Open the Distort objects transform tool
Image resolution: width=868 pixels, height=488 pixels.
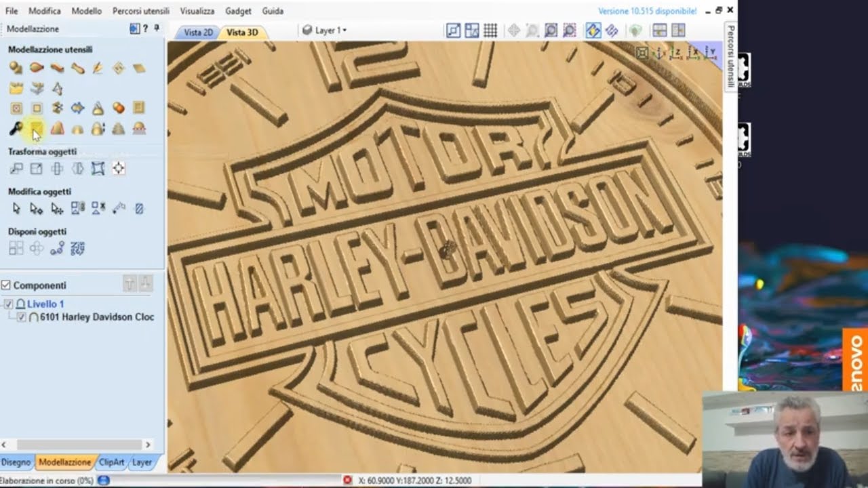click(98, 169)
